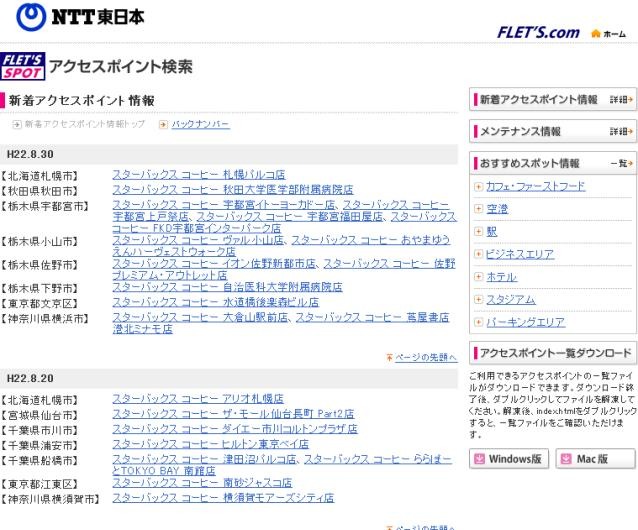Image resolution: width=638 pixels, height=530 pixels.
Task: Open 駅 category link
Action: coord(492,232)
